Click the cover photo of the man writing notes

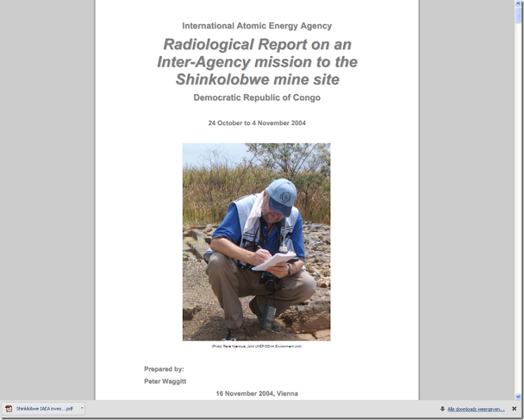[x=256, y=242]
